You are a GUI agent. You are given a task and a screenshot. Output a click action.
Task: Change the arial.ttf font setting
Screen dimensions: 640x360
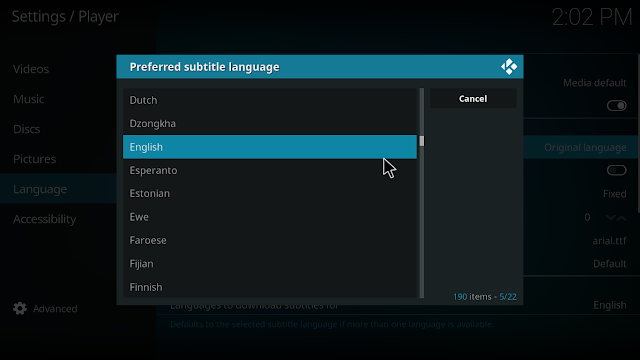[609, 241]
